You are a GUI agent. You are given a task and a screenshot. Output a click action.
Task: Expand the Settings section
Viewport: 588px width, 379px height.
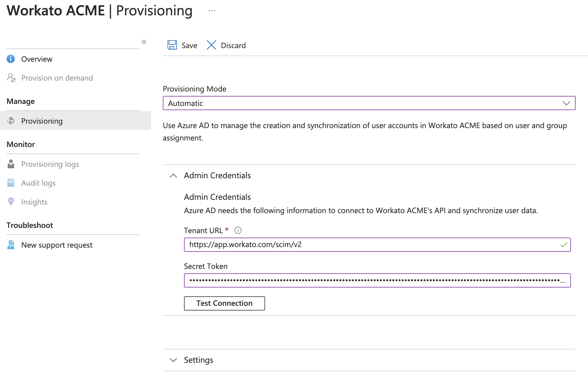coord(173,360)
